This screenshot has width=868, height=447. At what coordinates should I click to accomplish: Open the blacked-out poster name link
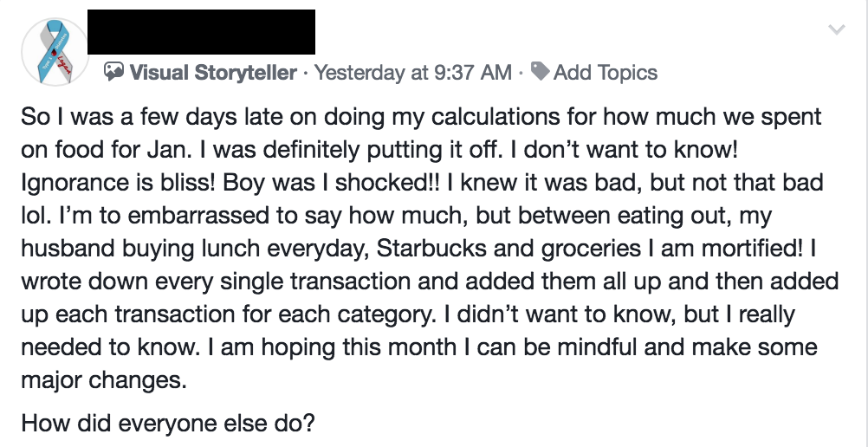[x=202, y=31]
